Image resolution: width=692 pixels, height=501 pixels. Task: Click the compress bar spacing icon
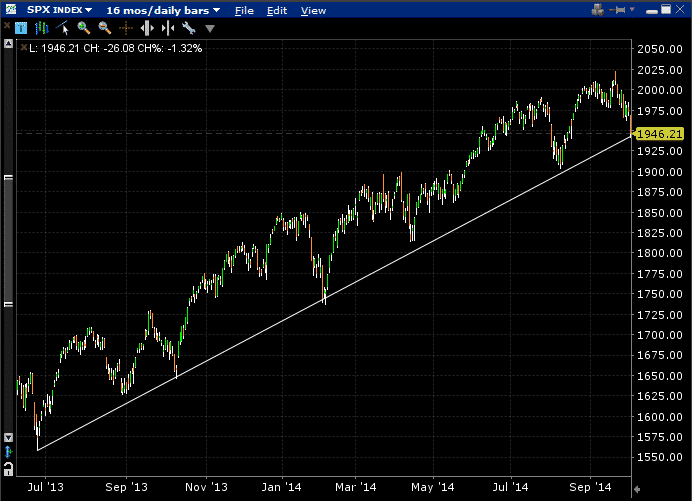point(168,29)
